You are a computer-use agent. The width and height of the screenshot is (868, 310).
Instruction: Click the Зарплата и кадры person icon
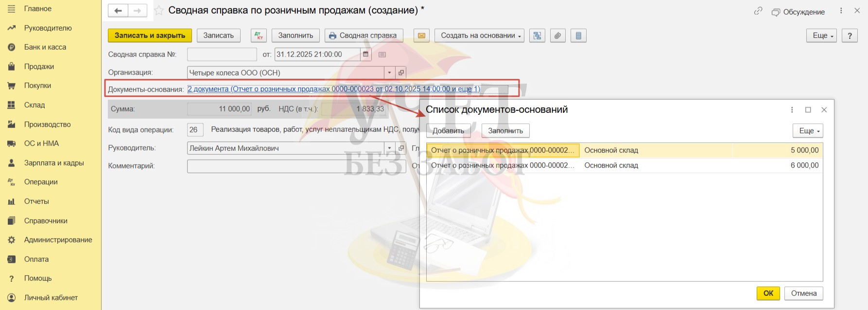[12, 163]
